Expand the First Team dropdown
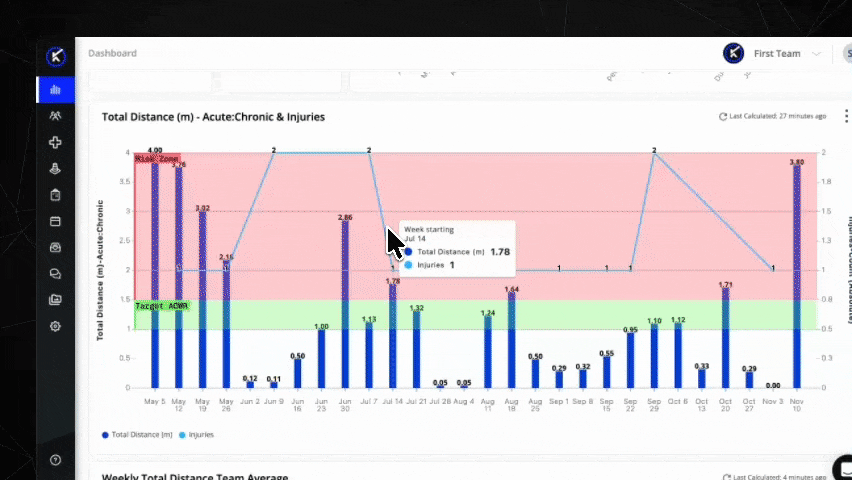Viewport: 852px width, 480px height. (817, 54)
